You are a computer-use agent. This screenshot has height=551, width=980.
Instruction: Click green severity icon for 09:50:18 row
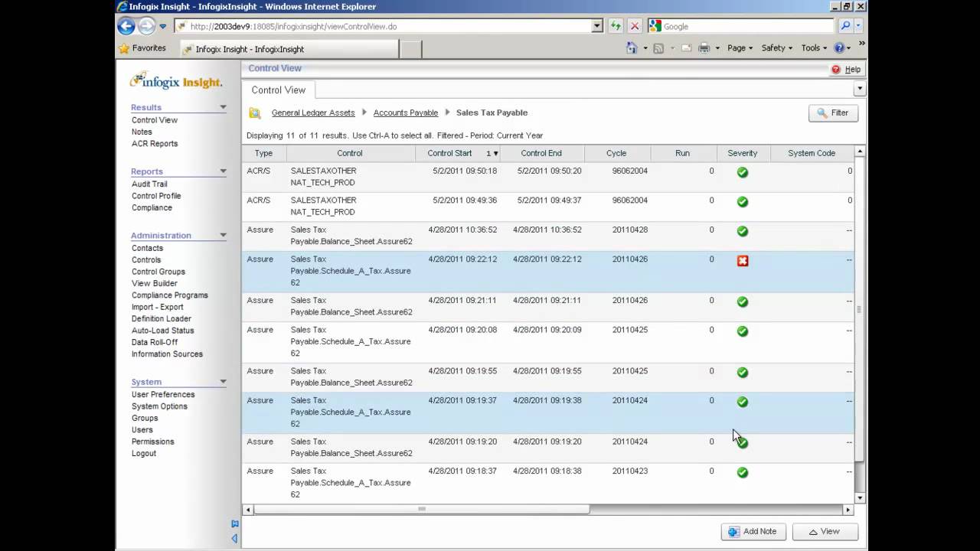pyautogui.click(x=742, y=173)
